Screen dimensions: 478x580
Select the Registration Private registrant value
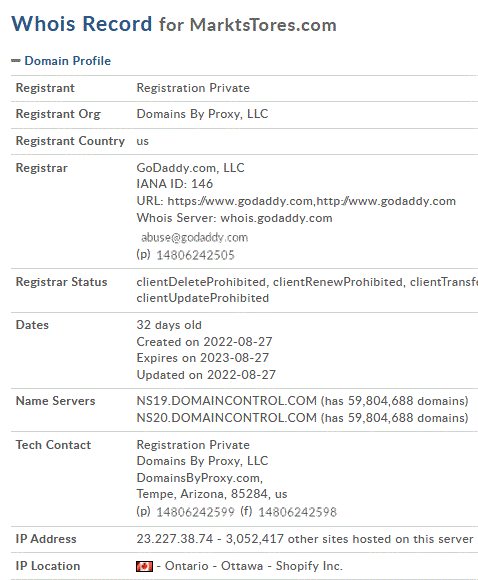click(x=193, y=88)
